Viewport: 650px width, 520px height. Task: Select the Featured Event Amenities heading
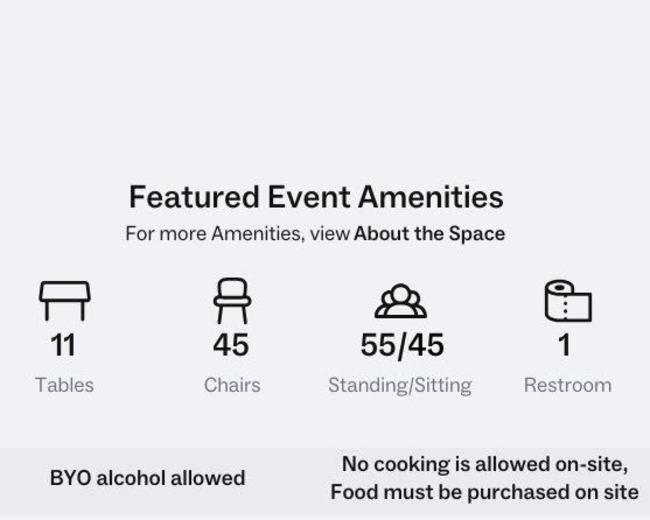point(316,197)
